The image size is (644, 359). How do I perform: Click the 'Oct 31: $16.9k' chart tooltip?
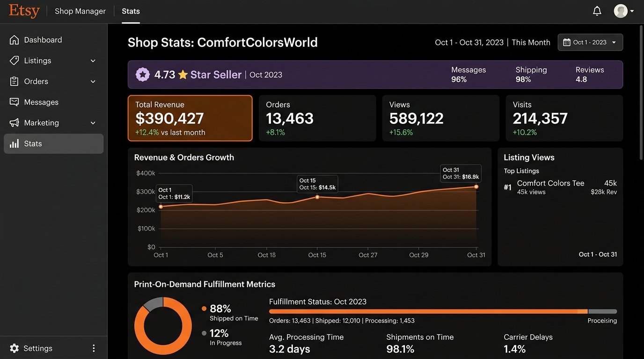click(x=461, y=173)
